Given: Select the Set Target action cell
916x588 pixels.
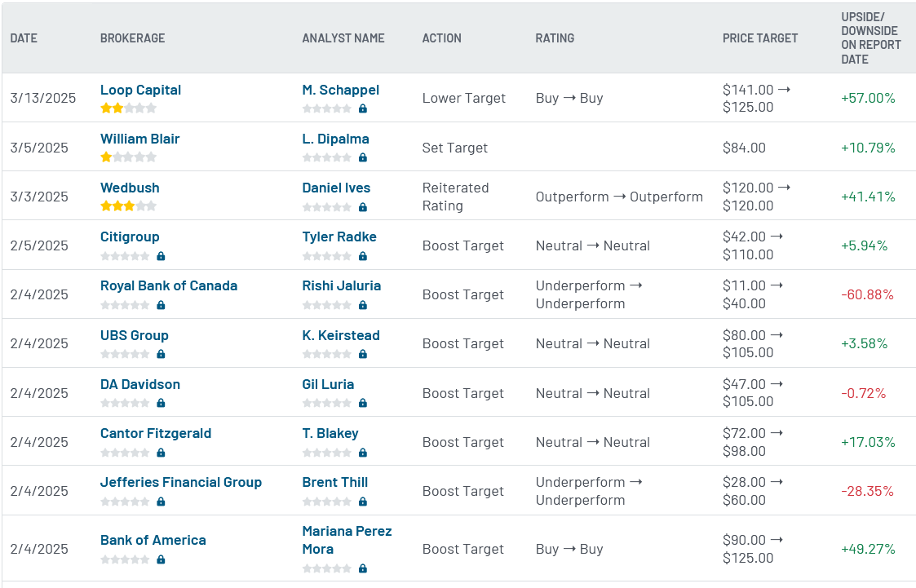Looking at the screenshot, I should [x=455, y=148].
